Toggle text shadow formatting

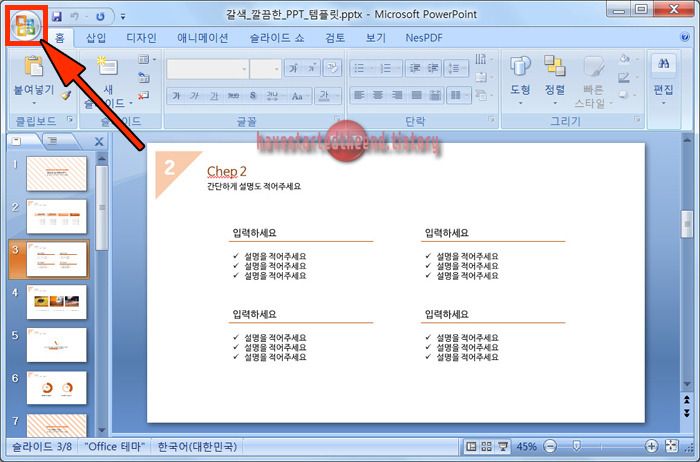point(253,96)
